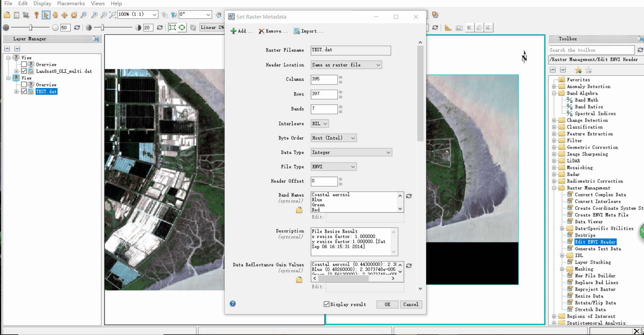Click the Columns input field

pyautogui.click(x=324, y=79)
